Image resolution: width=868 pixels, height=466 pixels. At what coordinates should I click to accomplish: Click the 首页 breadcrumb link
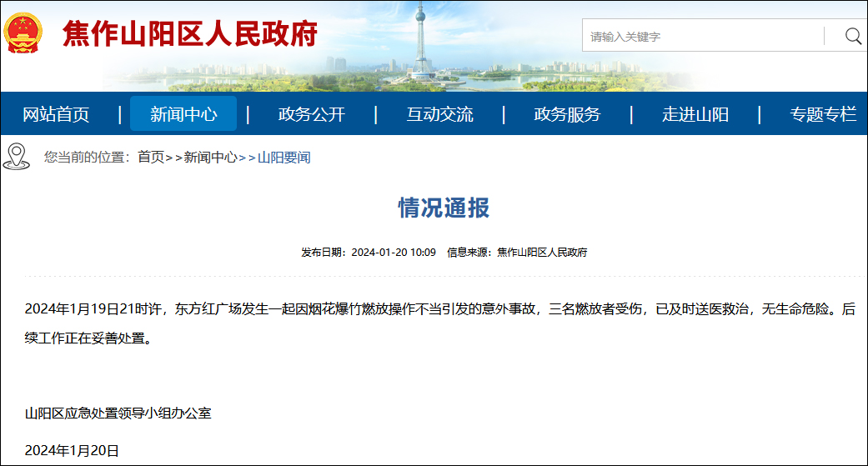pos(151,158)
